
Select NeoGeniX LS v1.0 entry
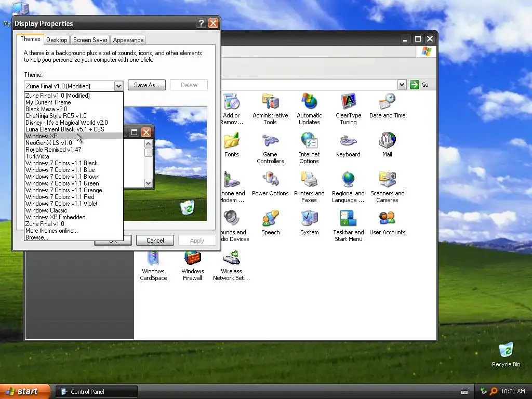74,143
